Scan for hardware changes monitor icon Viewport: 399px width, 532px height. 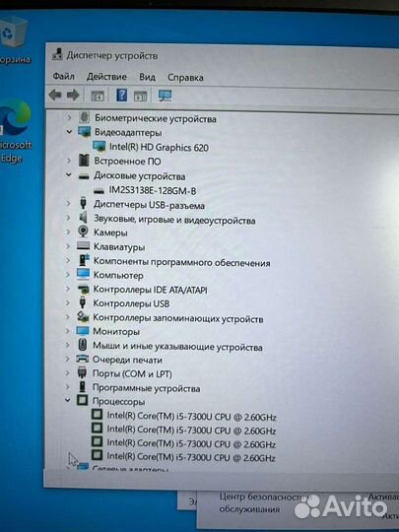coord(165,96)
